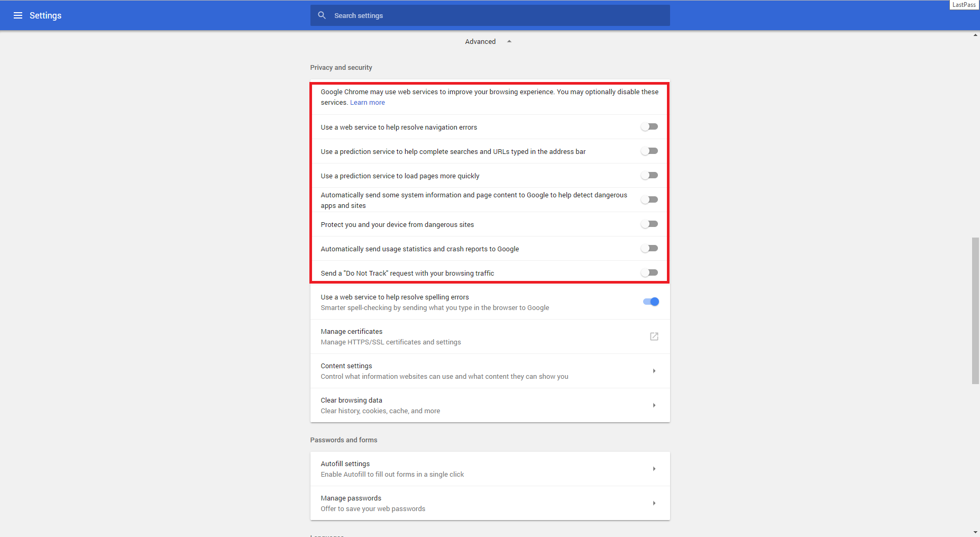Screen dimensions: 980x537
Task: Toggle prediction service for searches and URLs
Action: (649, 151)
